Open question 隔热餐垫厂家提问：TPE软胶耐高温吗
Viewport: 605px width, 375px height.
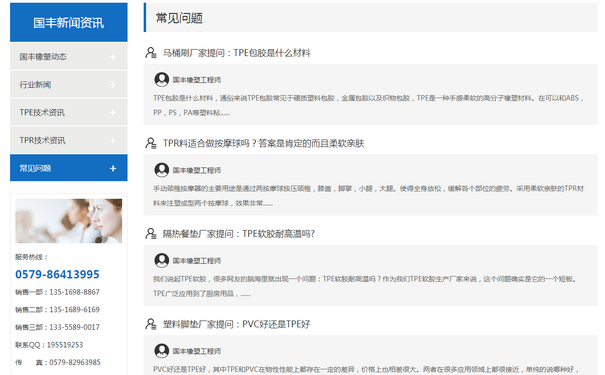click(x=238, y=234)
